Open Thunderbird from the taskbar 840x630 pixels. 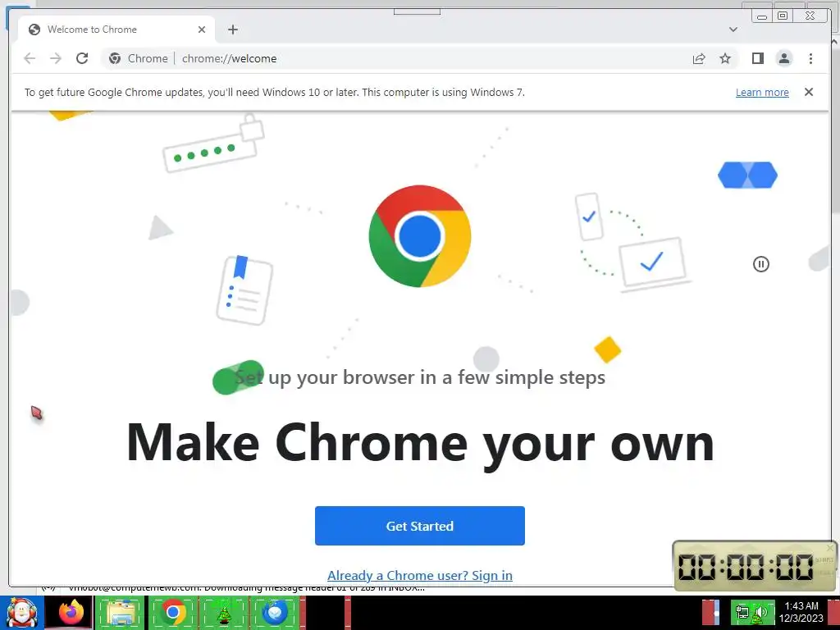276,613
